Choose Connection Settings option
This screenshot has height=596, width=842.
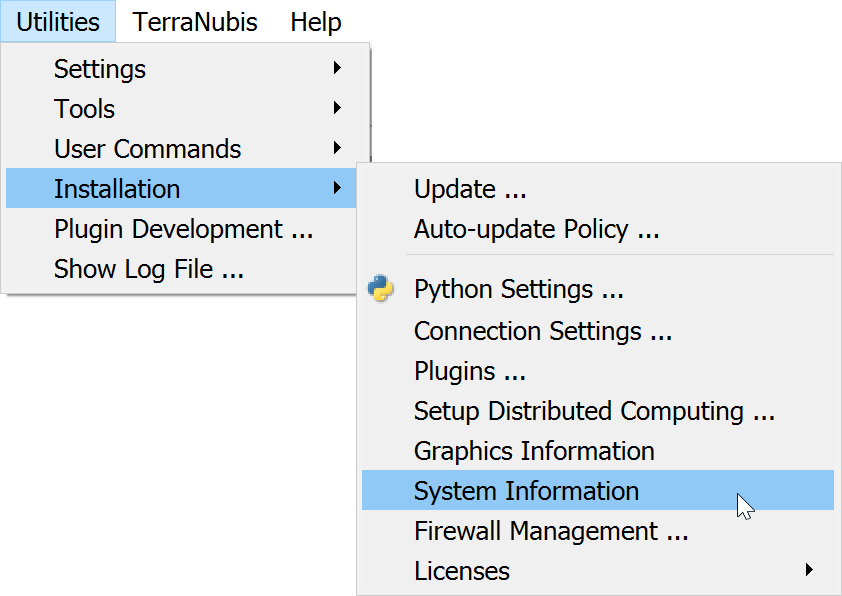point(542,331)
